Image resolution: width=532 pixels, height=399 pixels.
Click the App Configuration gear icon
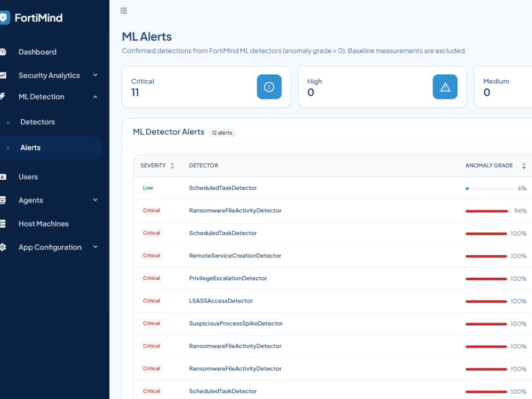pyautogui.click(x=3, y=247)
